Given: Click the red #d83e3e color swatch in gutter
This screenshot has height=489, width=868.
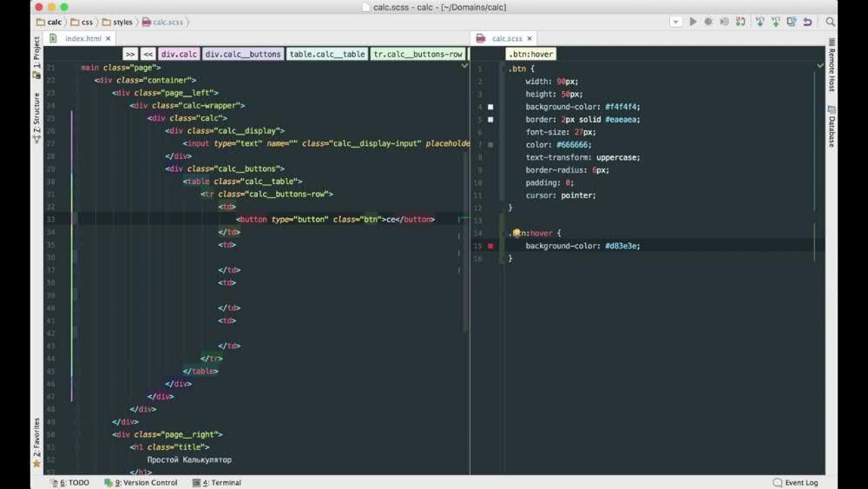Looking at the screenshot, I should [490, 247].
